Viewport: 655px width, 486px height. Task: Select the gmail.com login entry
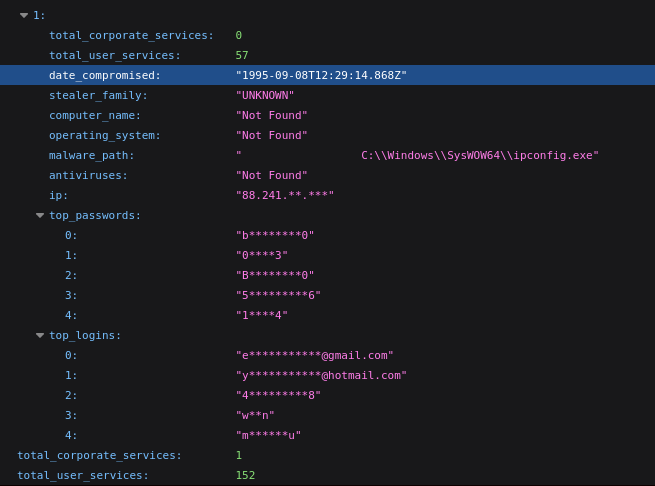pos(315,356)
